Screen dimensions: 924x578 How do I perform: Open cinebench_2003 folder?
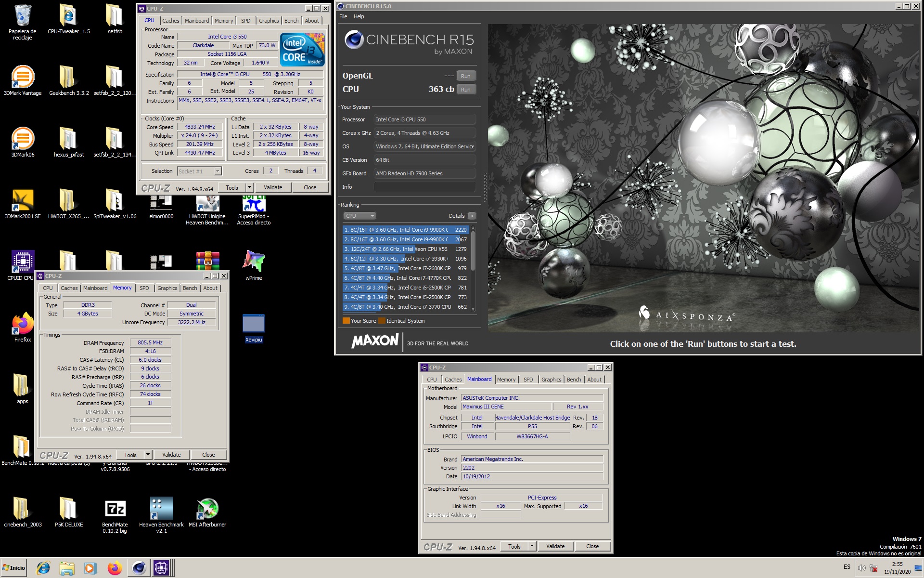[x=23, y=512]
